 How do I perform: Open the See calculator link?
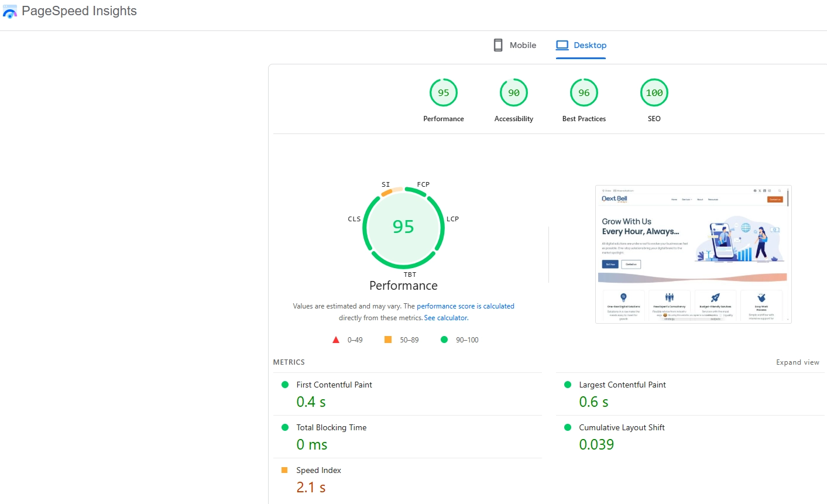pyautogui.click(x=446, y=318)
